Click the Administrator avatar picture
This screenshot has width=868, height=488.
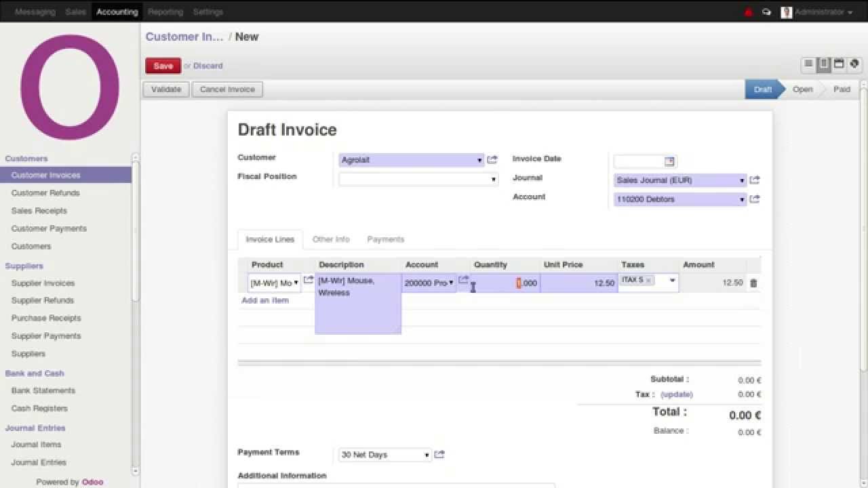(787, 12)
